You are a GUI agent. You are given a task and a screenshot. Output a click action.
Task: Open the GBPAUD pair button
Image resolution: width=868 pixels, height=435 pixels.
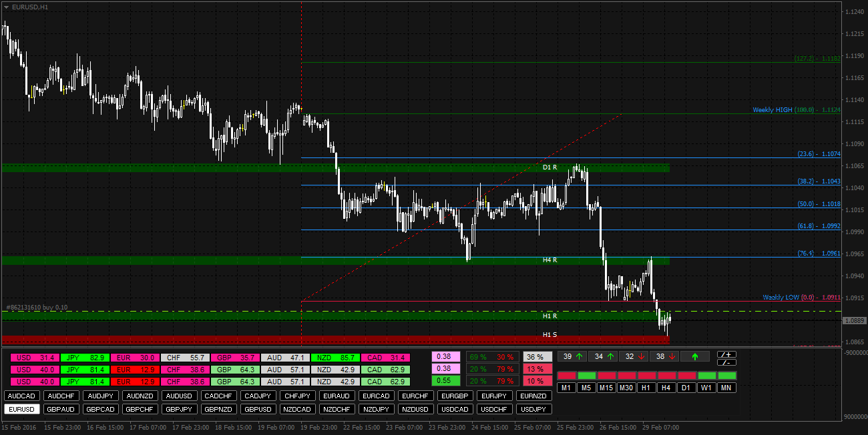pyautogui.click(x=61, y=409)
